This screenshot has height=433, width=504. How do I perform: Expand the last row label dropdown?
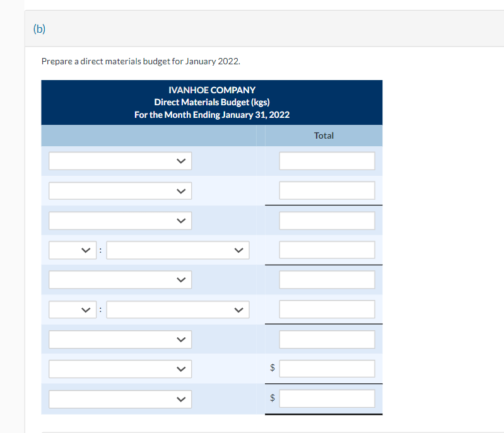coord(120,399)
